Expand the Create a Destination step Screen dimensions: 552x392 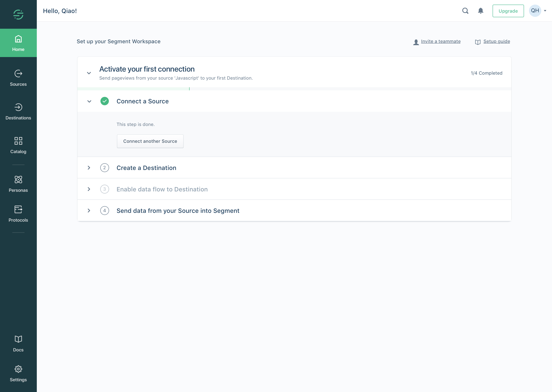pos(89,168)
